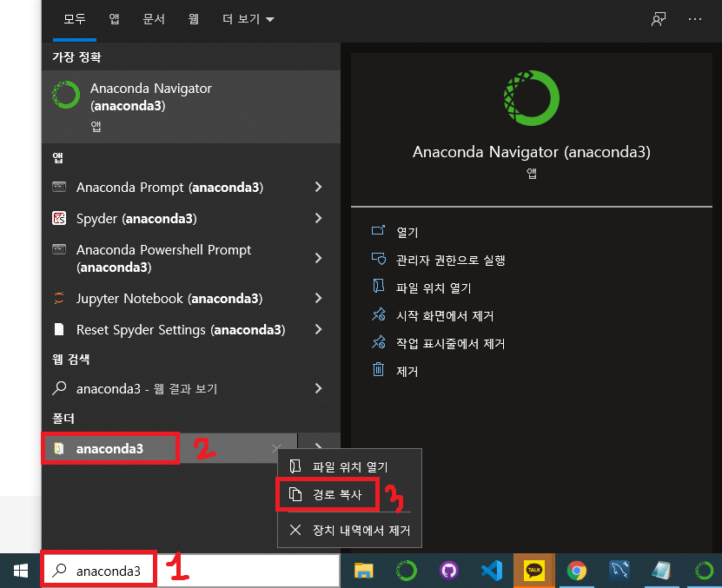
Task: Open MySQL Workbench from the taskbar
Action: (619, 571)
